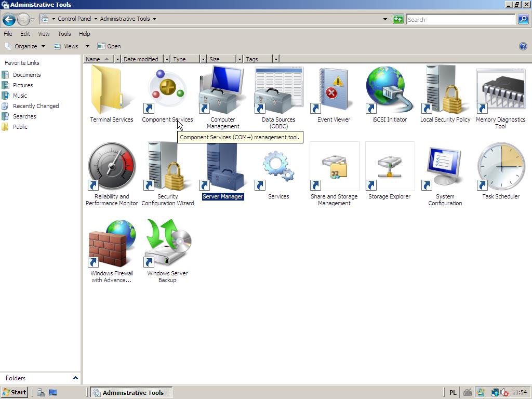Select the Windows Server Backup icon
The height and width of the screenshot is (399, 532).
(x=167, y=243)
